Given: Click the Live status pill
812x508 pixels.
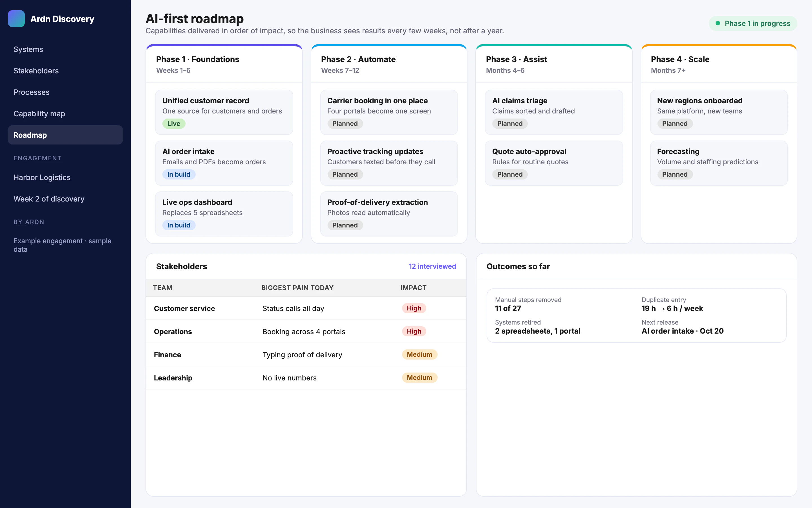Looking at the screenshot, I should 174,124.
